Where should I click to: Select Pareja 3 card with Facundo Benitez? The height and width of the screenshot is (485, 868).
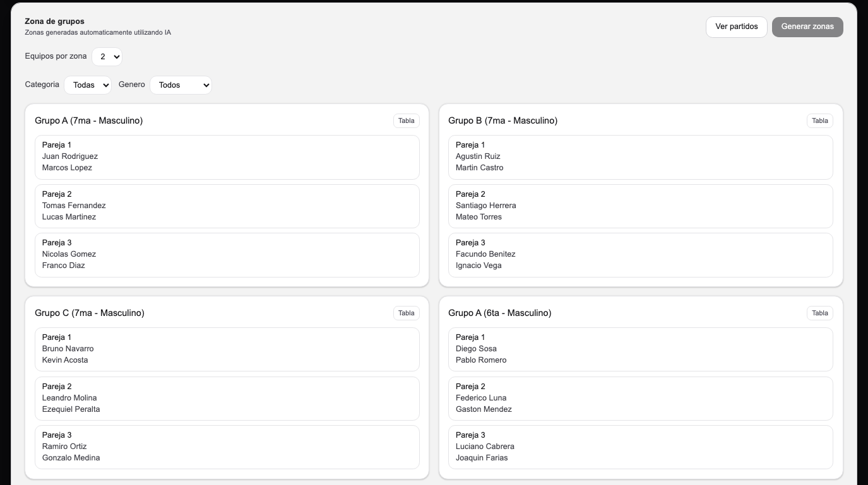pyautogui.click(x=640, y=254)
